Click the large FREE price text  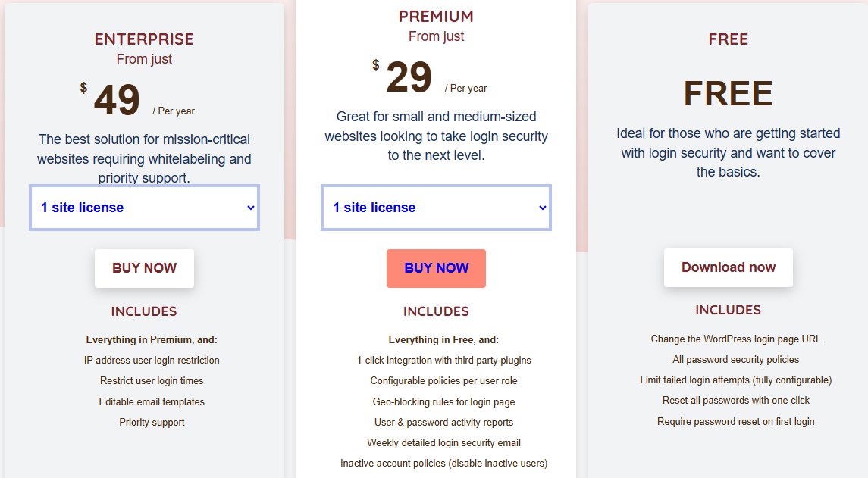pyautogui.click(x=728, y=94)
